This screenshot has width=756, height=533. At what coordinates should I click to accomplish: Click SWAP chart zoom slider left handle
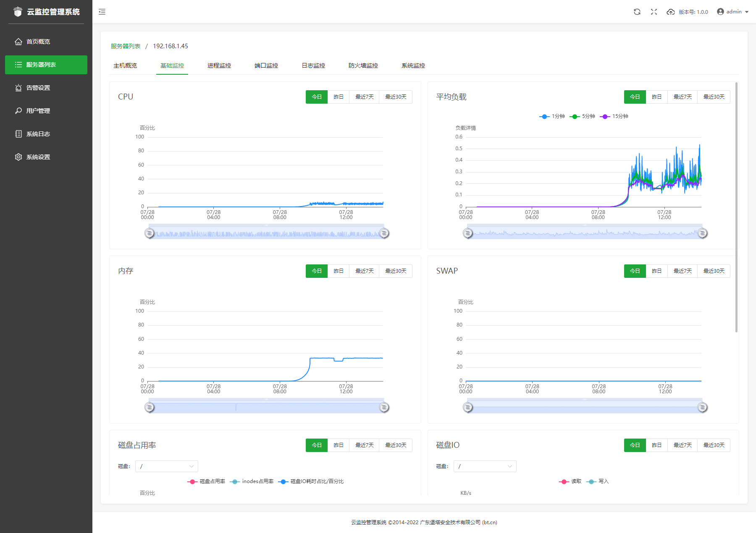point(468,408)
